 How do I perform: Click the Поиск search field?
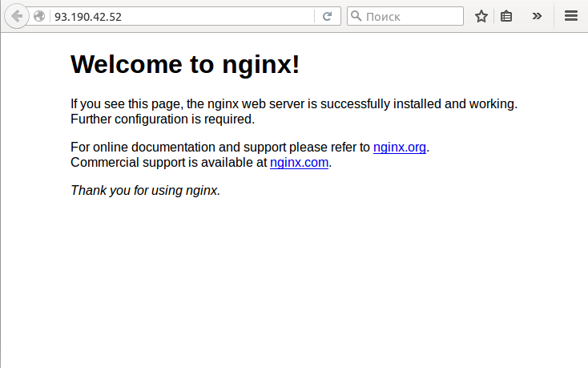(405, 16)
